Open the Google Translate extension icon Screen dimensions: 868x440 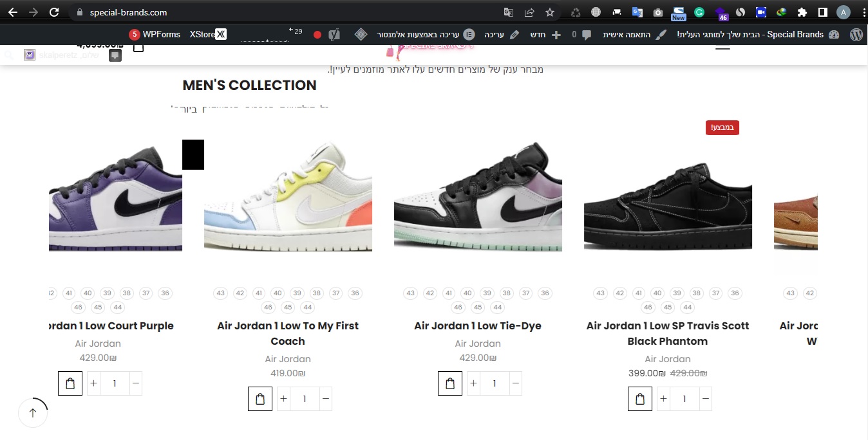point(637,12)
